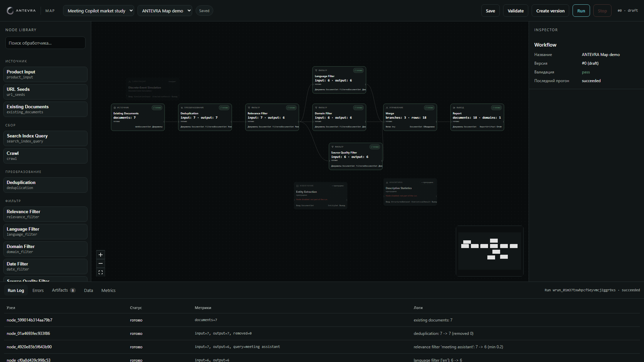Select the Discrete-Event Simulation node
The height and width of the screenshot is (362, 644).
[153, 89]
